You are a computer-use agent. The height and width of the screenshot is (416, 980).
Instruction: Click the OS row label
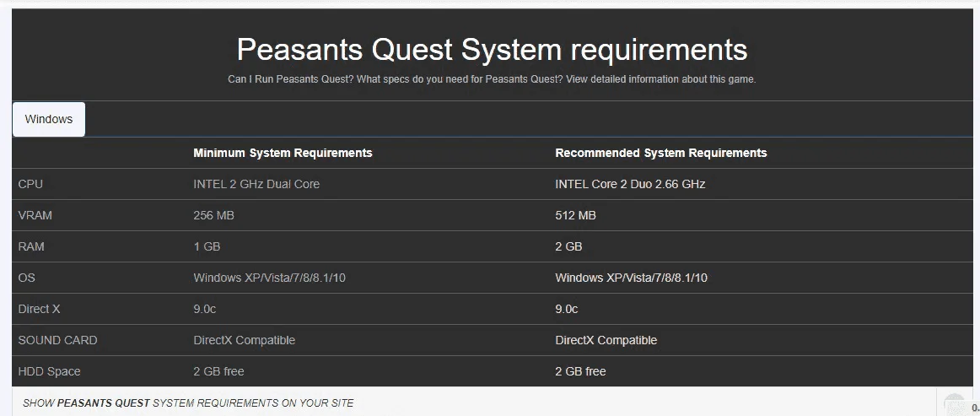coord(27,278)
